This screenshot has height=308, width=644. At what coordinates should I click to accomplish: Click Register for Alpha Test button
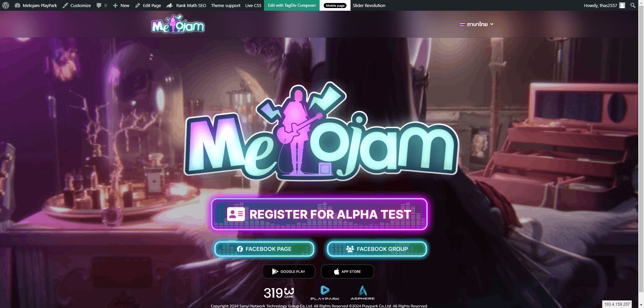coord(319,214)
